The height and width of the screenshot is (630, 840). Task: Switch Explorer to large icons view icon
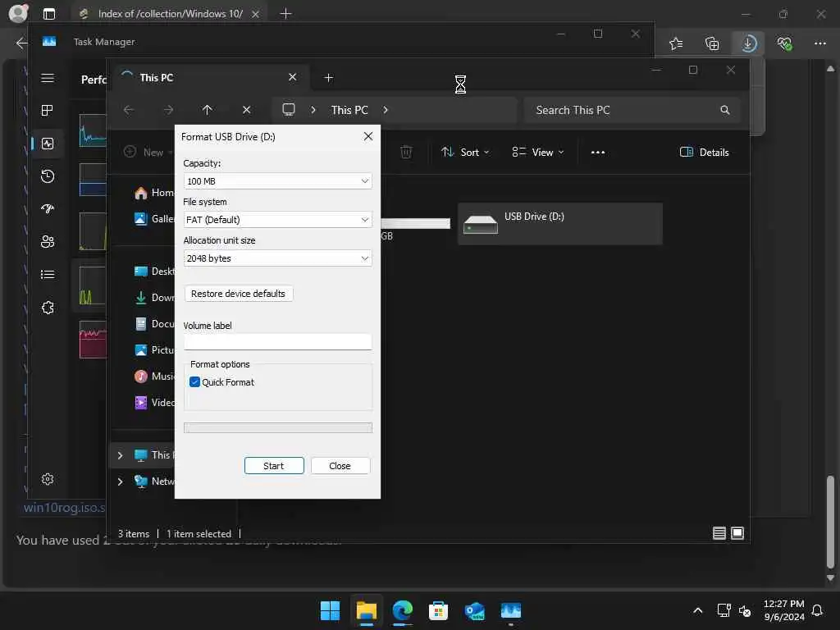[737, 533]
